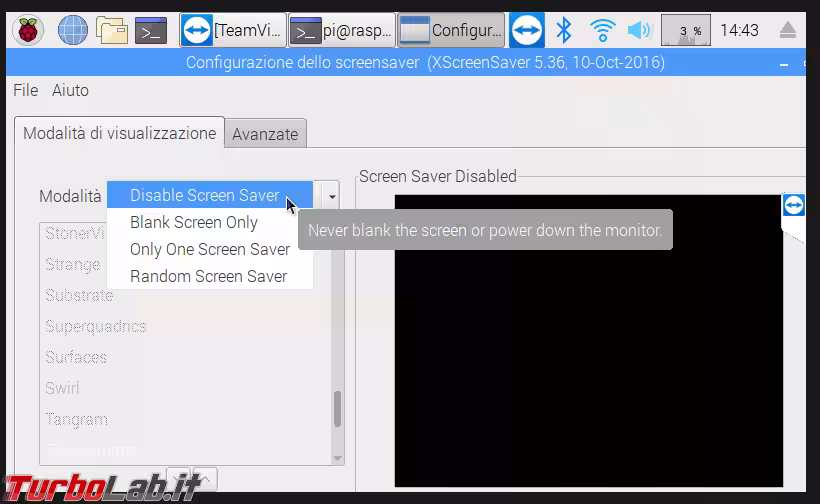Open the Raspberry Pi main menu

[28, 30]
